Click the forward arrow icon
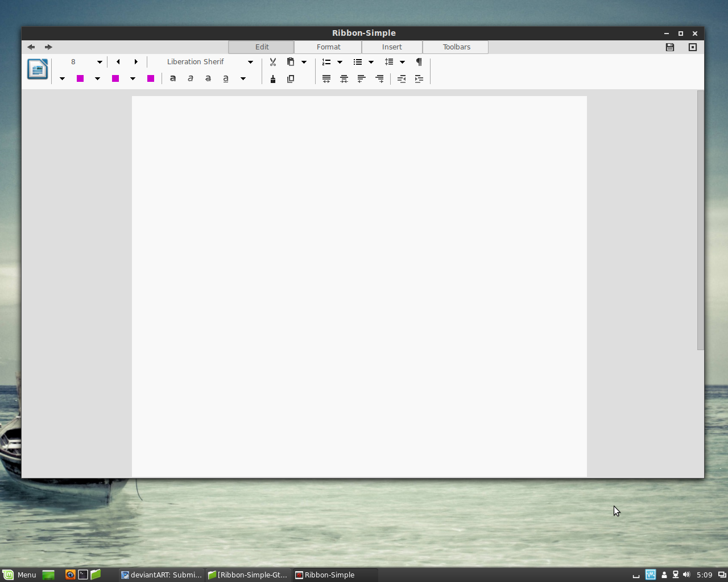Screen dimensions: 728x582 click(x=48, y=47)
